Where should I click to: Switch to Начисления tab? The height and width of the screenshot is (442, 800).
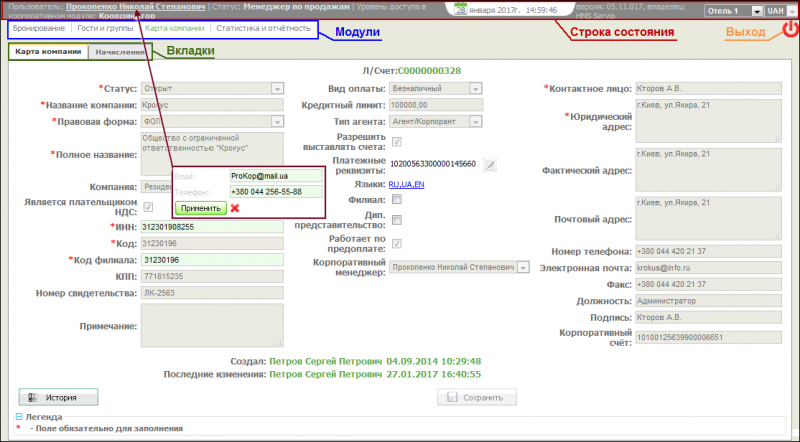[119, 52]
